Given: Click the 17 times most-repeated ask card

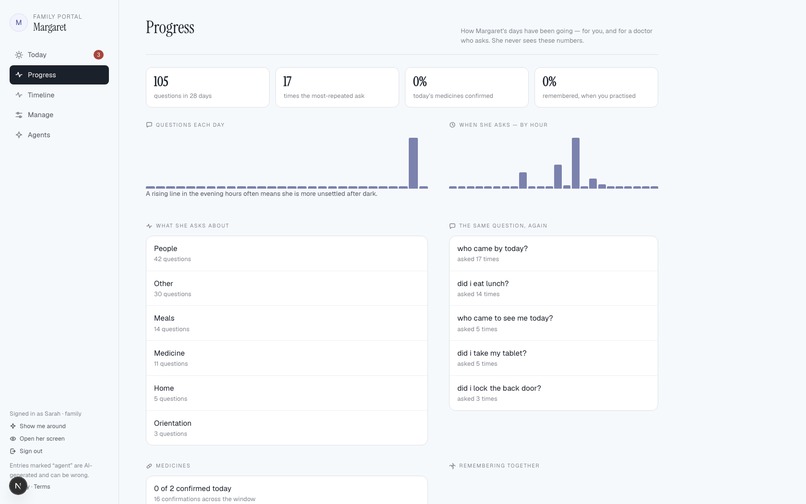Looking at the screenshot, I should point(337,87).
